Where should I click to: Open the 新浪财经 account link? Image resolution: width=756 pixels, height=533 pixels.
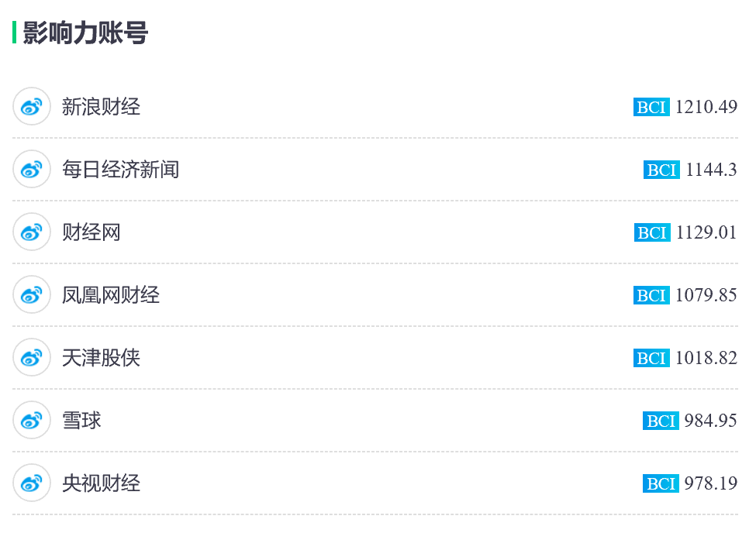101,106
